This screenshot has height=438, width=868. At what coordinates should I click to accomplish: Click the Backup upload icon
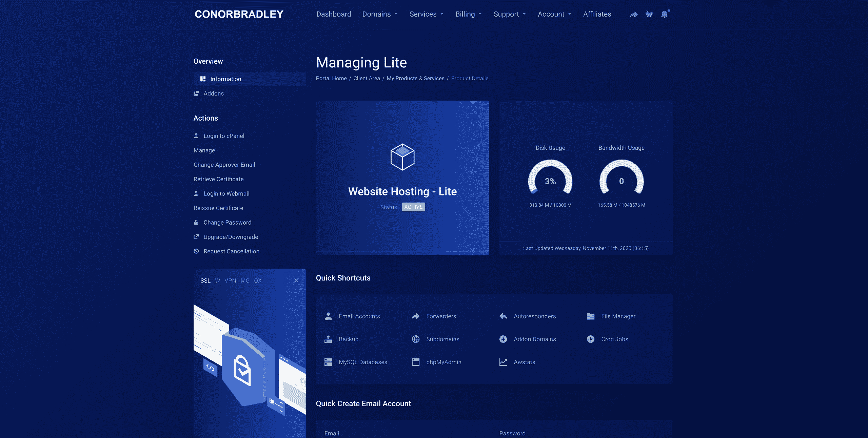coord(328,339)
